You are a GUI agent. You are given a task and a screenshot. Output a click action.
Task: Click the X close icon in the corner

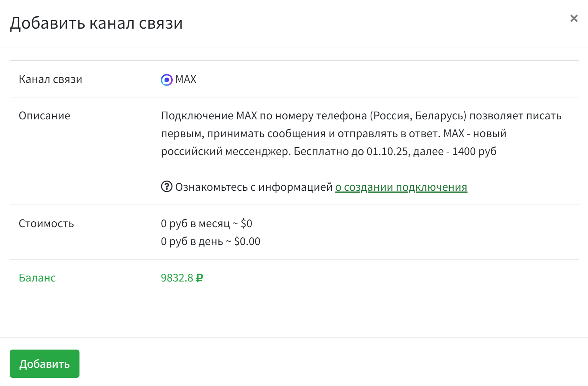(574, 18)
